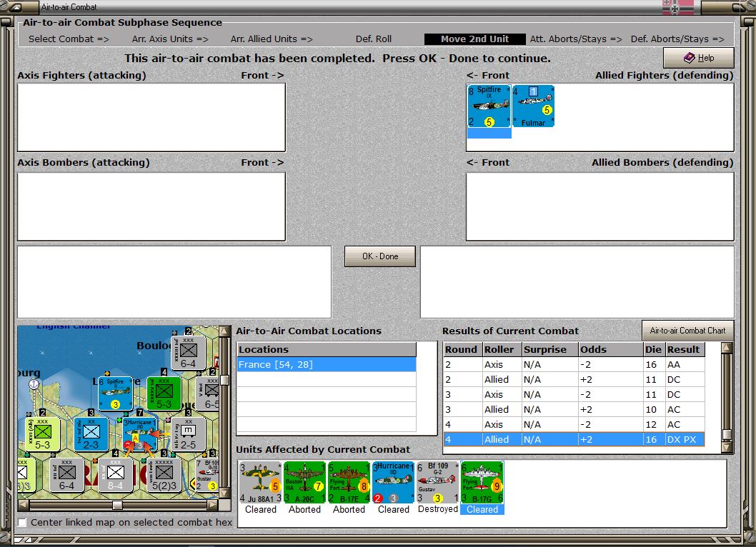756x547 pixels.
Task: Click the Odds column header
Action: click(x=611, y=349)
